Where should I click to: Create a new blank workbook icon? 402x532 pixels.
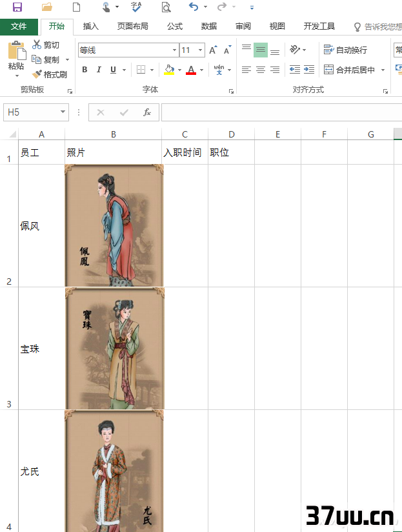click(77, 7)
